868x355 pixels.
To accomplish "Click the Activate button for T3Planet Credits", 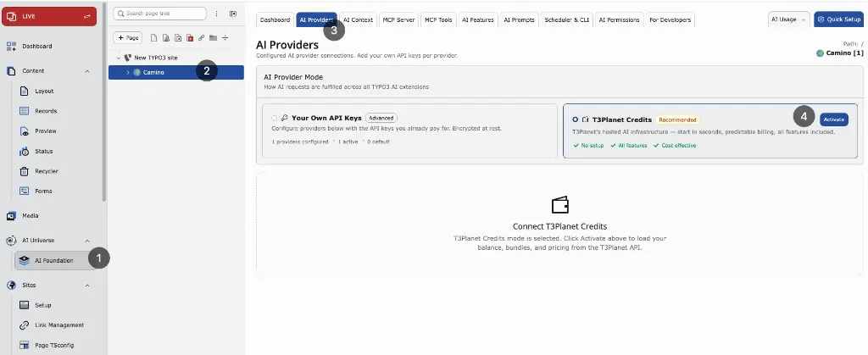I will tap(834, 119).
